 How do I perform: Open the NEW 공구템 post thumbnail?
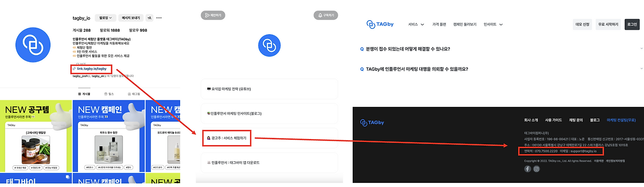(36, 136)
